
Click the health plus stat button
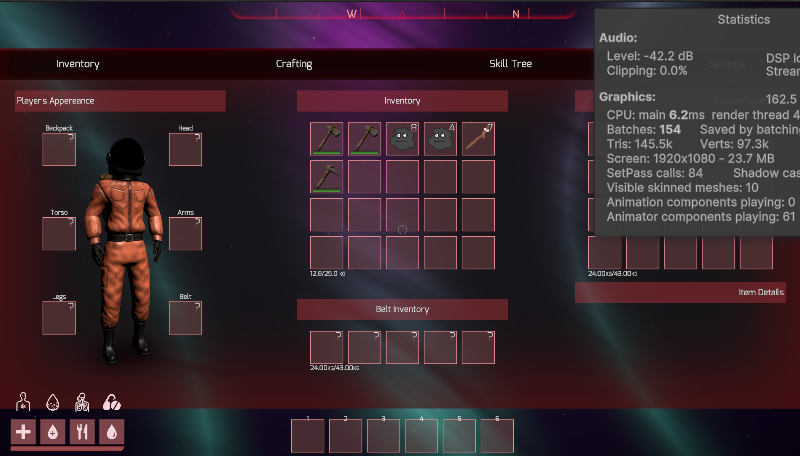pos(23,433)
